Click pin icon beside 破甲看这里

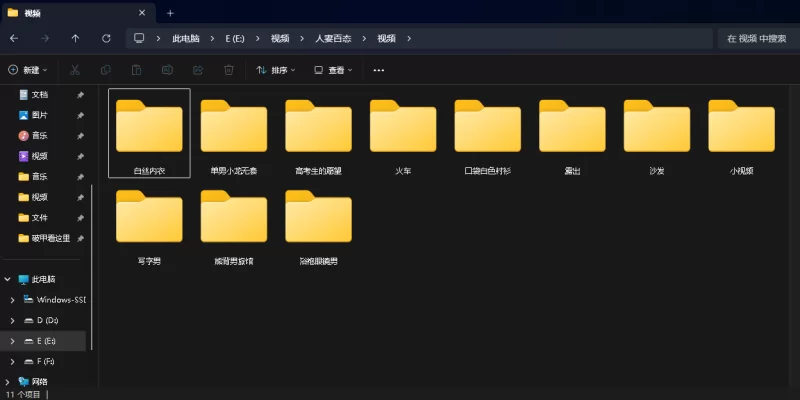click(x=80, y=238)
